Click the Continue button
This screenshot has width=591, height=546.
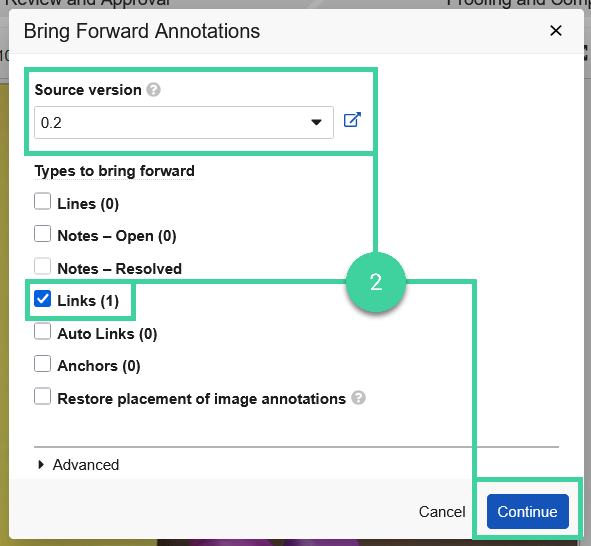[x=528, y=511]
